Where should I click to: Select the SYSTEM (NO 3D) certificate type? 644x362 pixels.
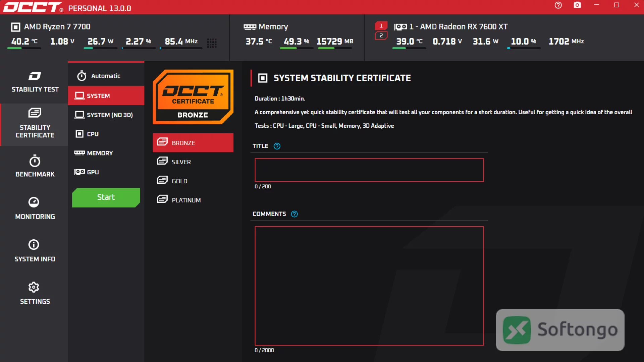106,115
